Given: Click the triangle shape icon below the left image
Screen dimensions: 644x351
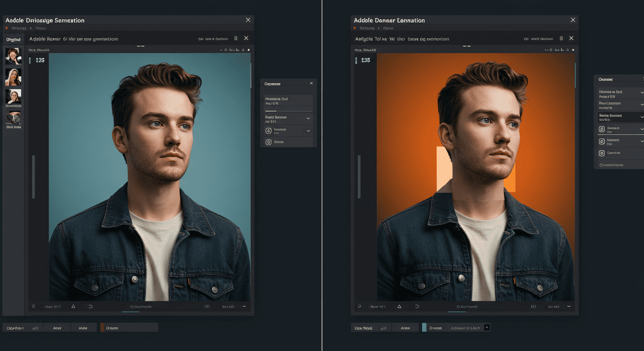Looking at the screenshot, I should (73, 306).
